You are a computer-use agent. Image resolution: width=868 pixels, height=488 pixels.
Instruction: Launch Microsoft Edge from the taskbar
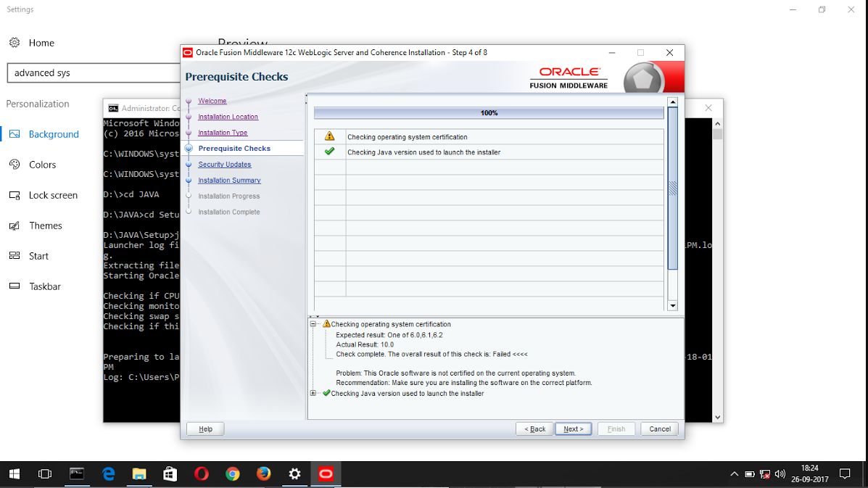(x=109, y=474)
